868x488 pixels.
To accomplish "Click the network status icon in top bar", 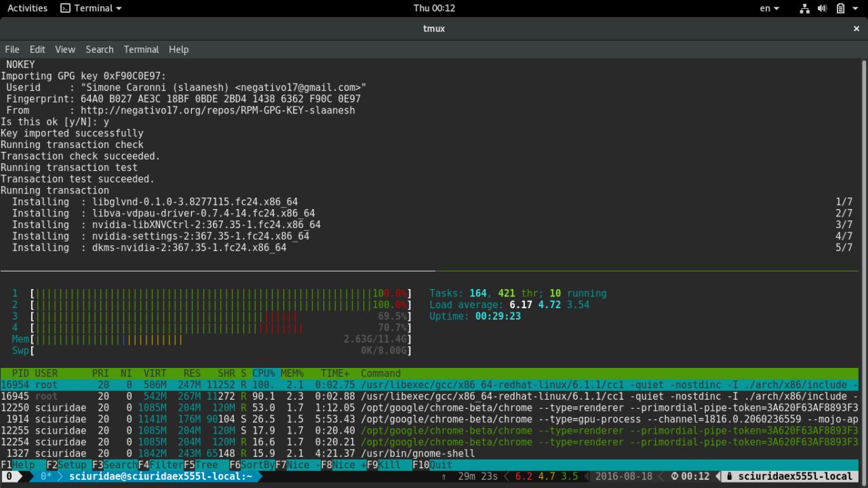I will 805,9.
